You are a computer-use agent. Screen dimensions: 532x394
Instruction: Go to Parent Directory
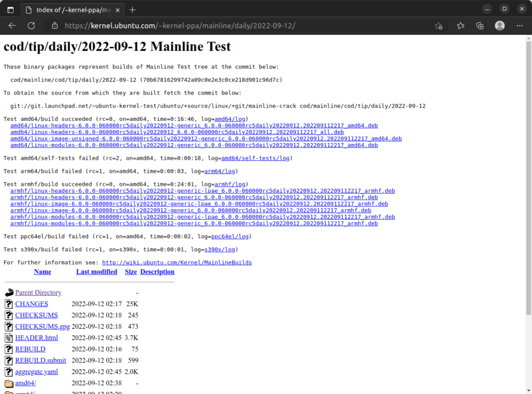38,293
